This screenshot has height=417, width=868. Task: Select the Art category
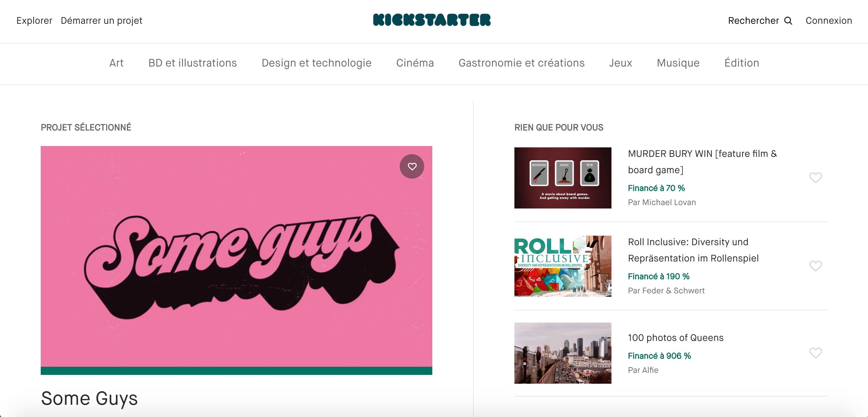tap(116, 63)
